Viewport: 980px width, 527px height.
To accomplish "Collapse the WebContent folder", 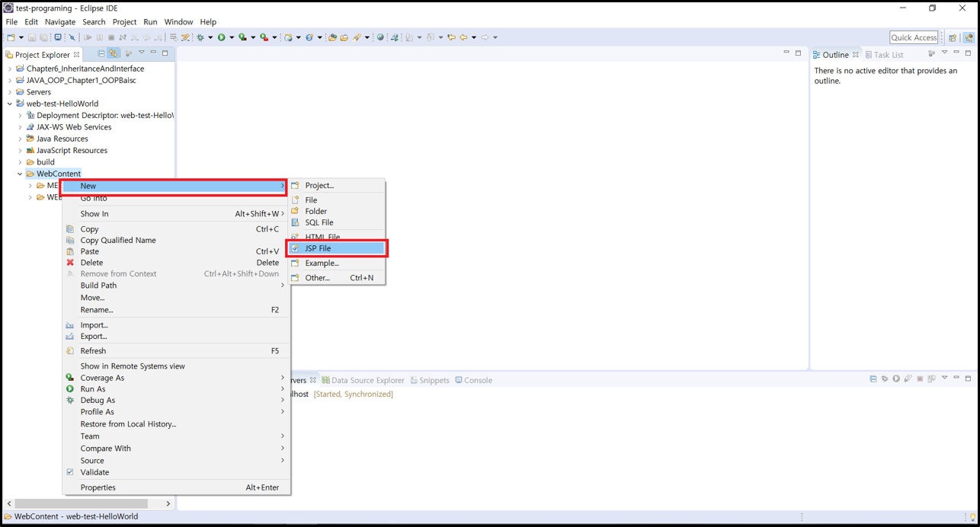I will [x=21, y=174].
